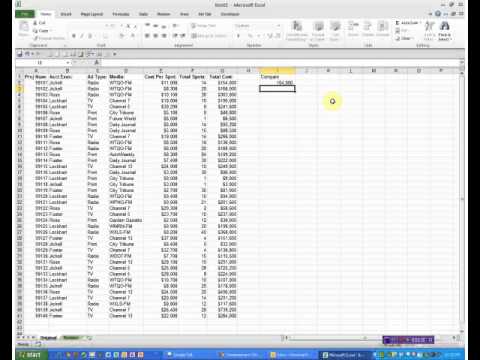Open the Name Box dropdown arrow

coord(68,63)
